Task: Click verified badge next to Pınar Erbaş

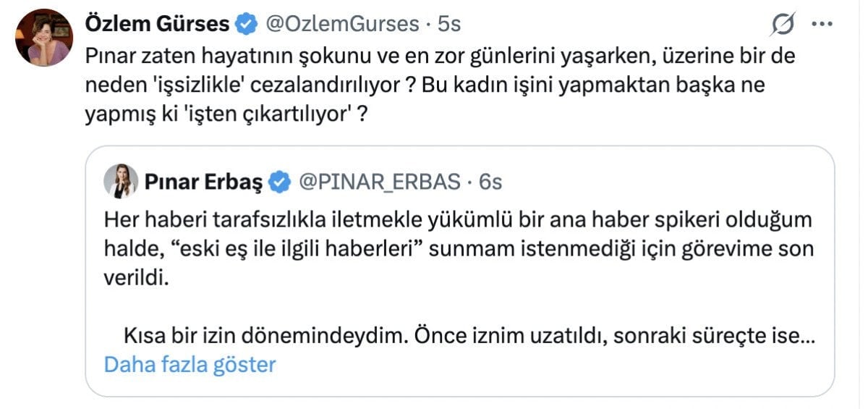Action: coord(278,182)
